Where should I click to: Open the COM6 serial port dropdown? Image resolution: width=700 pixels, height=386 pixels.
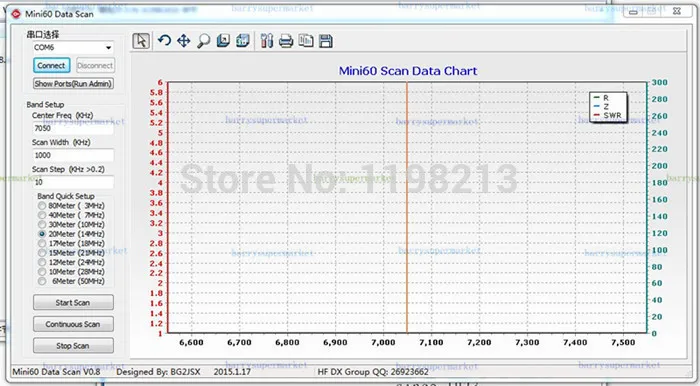[73, 47]
